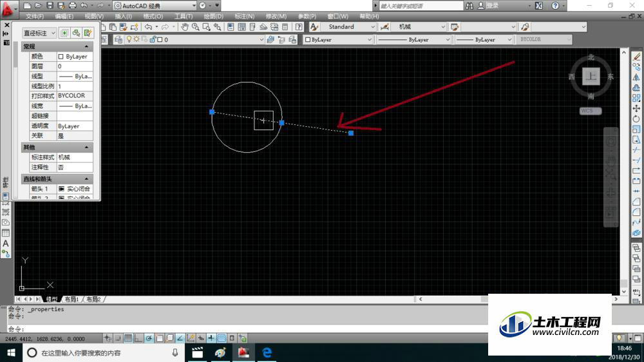Open the Windows Start button
The height and width of the screenshot is (362, 644).
[x=11, y=352]
